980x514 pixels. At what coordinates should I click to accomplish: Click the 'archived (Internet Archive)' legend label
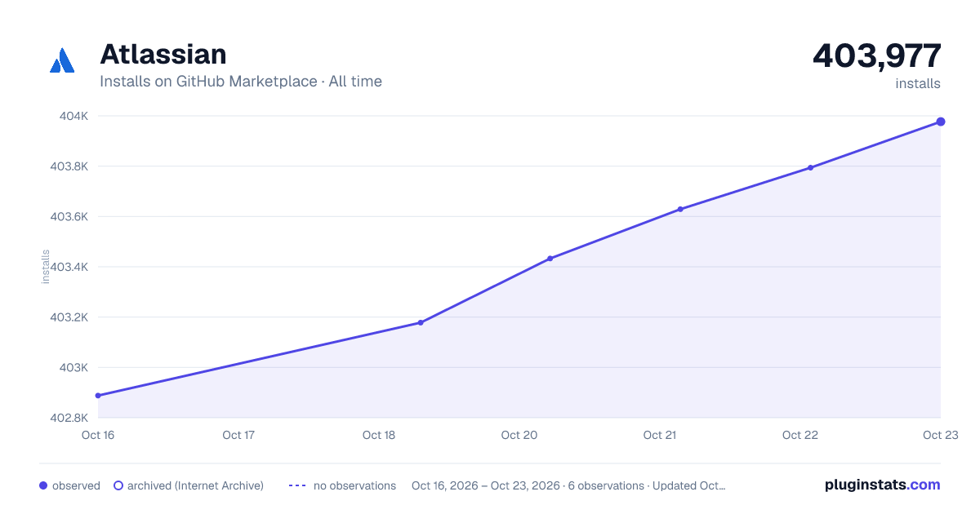[x=195, y=485]
